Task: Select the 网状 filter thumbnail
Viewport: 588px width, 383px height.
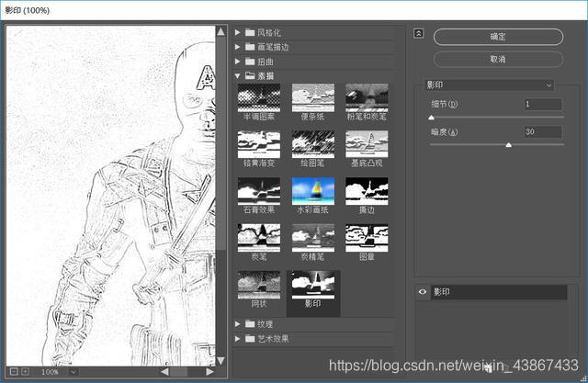Action: click(259, 286)
